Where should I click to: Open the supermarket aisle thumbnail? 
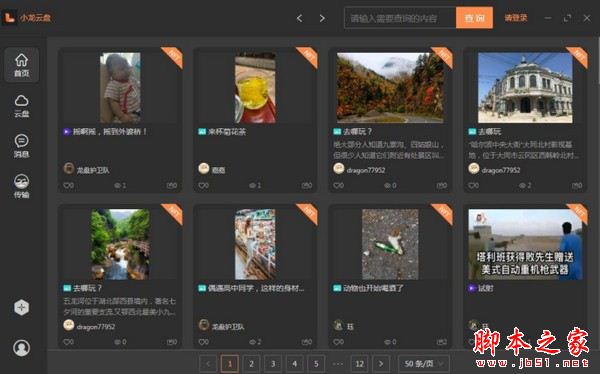[255, 244]
